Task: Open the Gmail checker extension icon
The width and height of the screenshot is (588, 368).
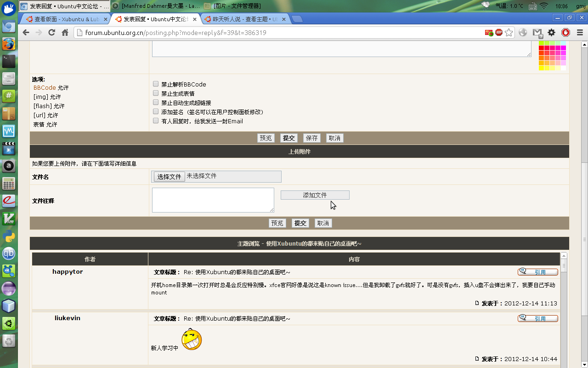Action: pyautogui.click(x=537, y=33)
